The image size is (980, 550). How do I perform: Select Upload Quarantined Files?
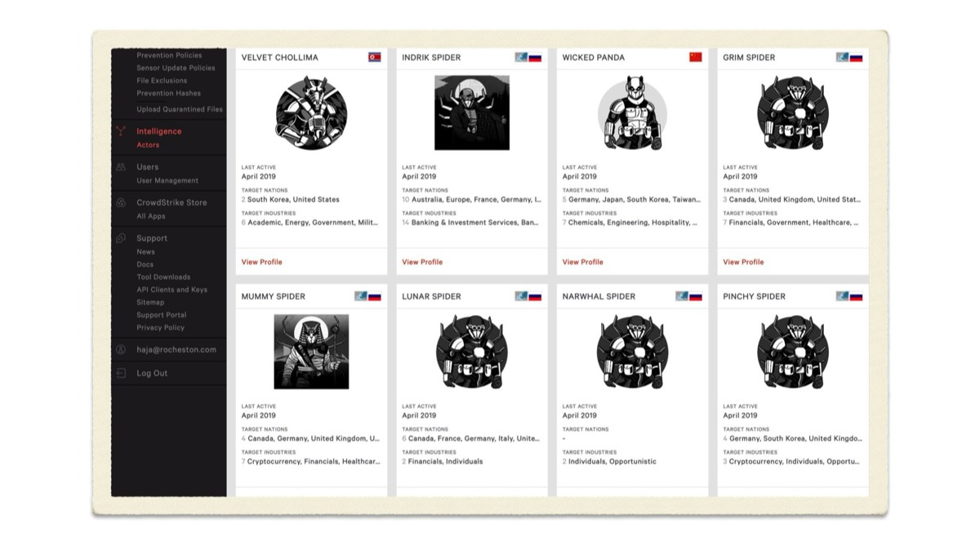tap(180, 109)
